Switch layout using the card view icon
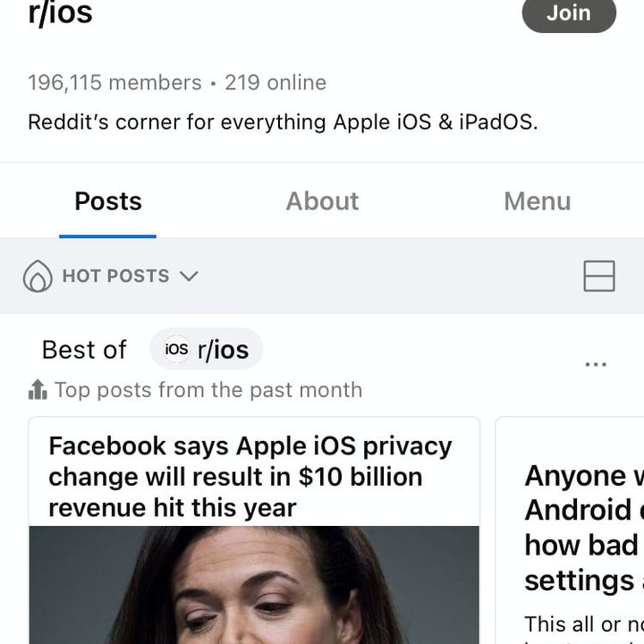This screenshot has height=644, width=644. [x=598, y=276]
